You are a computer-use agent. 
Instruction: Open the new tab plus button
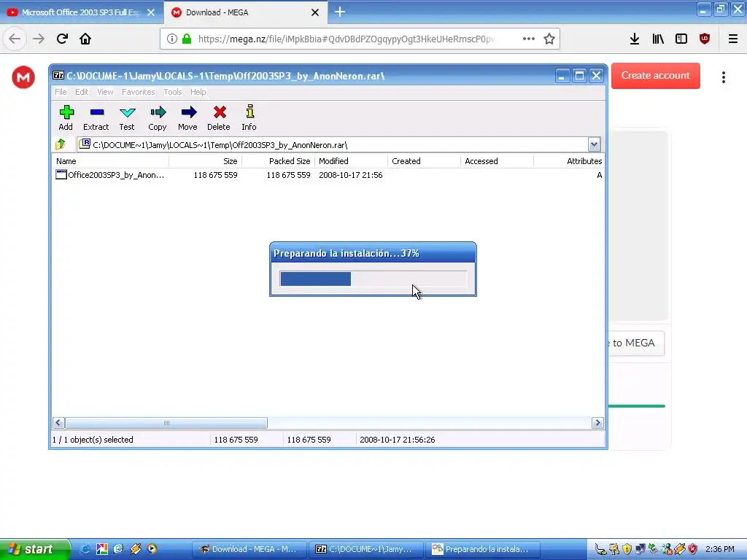(x=340, y=12)
